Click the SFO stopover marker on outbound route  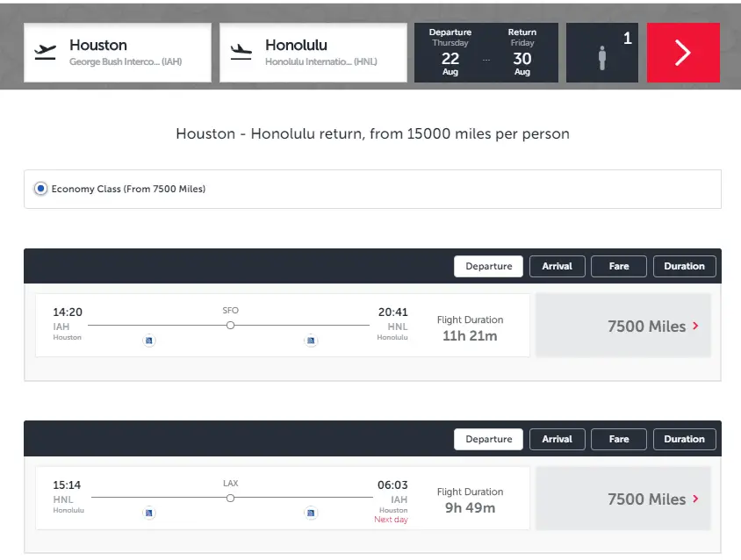click(x=230, y=326)
